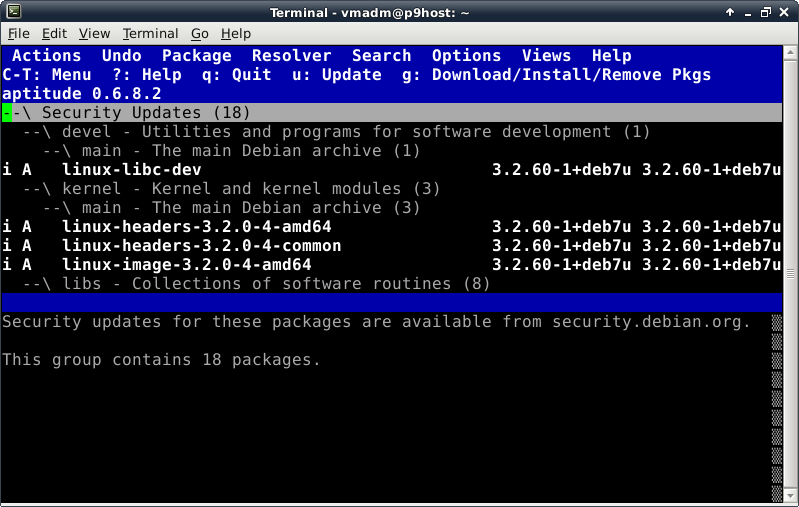Open the aptitude Actions menu
The image size is (799, 507).
(46, 56)
